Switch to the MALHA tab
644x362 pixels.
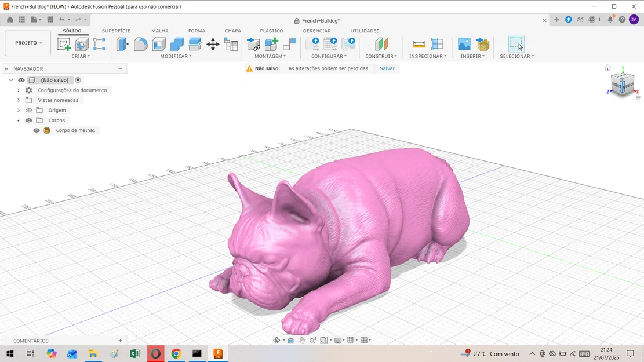tap(160, 31)
